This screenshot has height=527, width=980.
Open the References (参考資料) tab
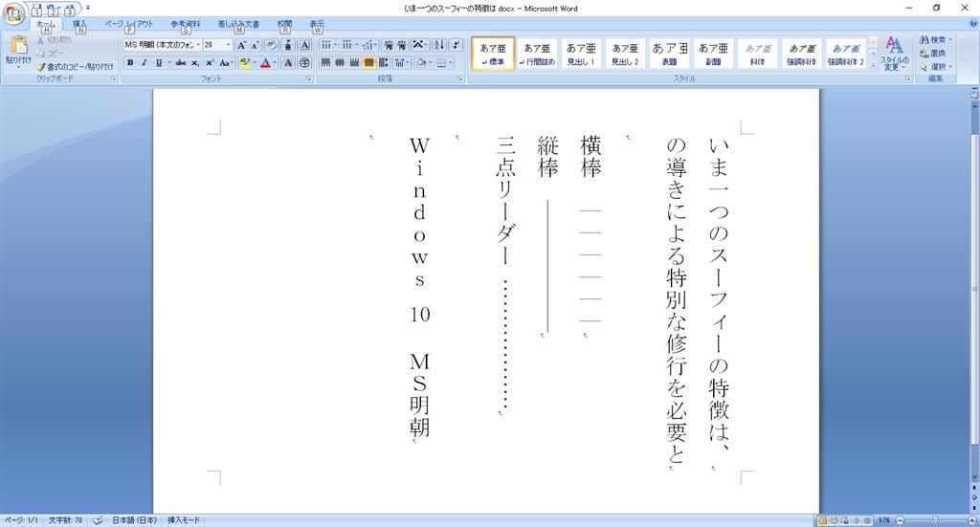185,24
